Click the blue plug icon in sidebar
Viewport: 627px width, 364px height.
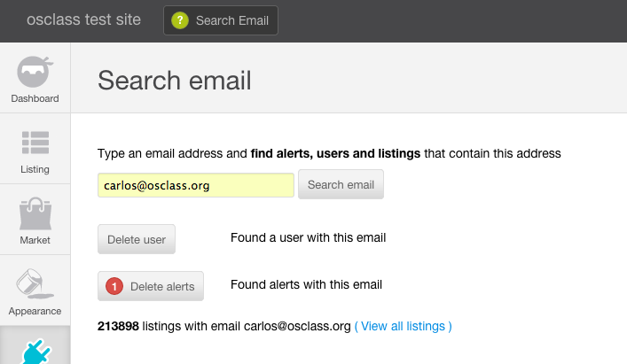coord(35,349)
